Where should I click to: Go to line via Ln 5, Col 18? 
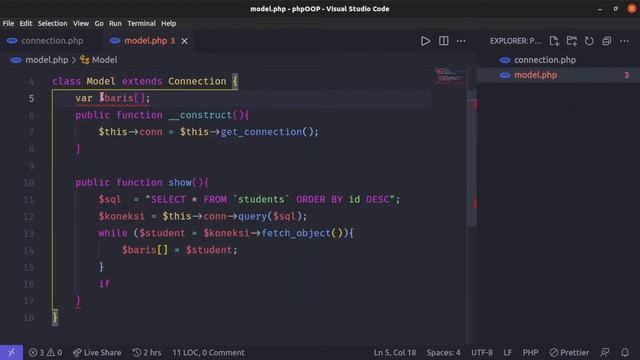(x=395, y=352)
